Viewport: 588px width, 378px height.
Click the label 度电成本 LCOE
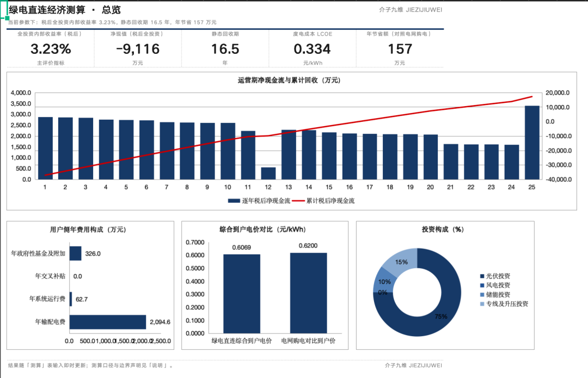313,34
